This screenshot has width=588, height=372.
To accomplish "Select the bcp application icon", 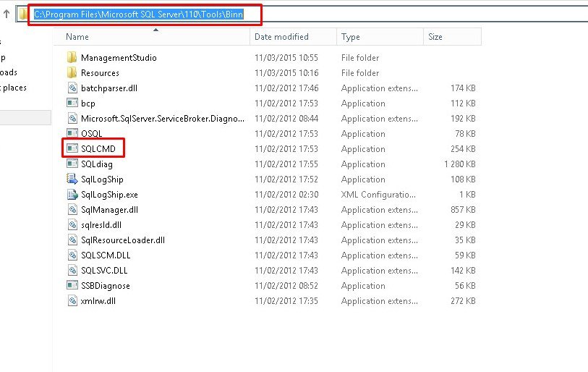I will [x=72, y=103].
